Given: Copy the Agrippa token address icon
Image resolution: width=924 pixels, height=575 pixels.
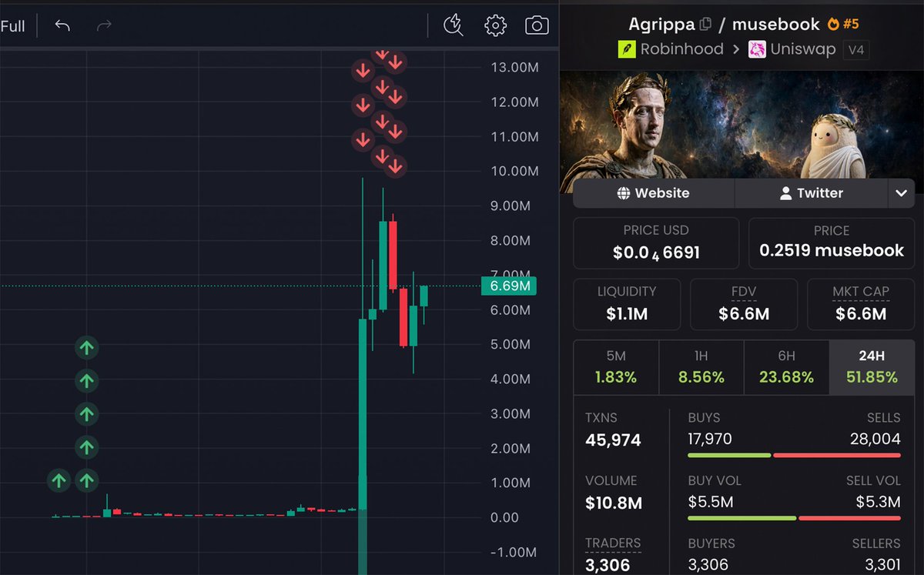Looking at the screenshot, I should coord(705,25).
